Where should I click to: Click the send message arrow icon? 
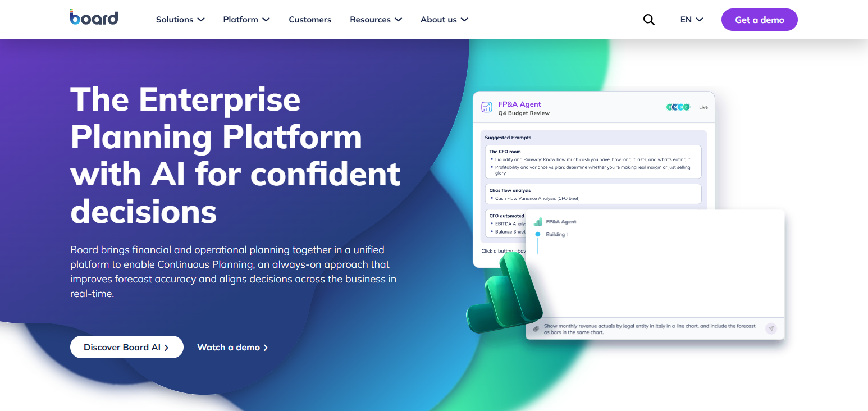click(x=771, y=328)
